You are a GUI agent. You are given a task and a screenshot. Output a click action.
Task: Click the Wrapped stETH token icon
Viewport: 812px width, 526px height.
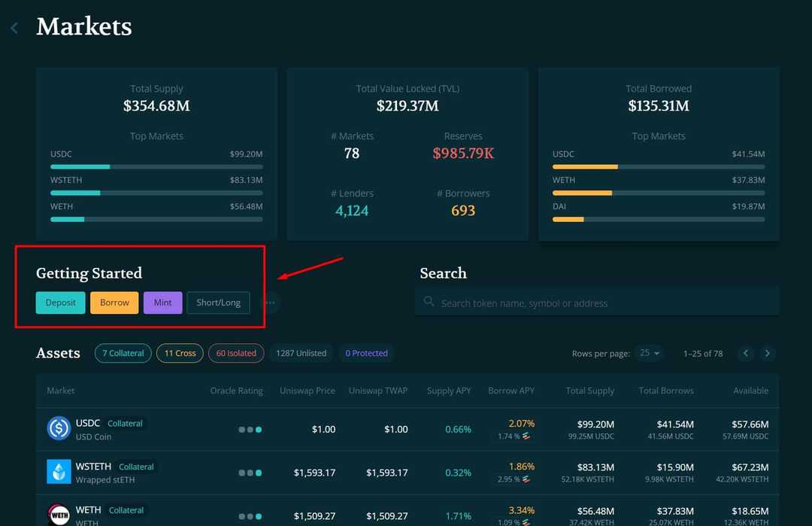pos(58,473)
